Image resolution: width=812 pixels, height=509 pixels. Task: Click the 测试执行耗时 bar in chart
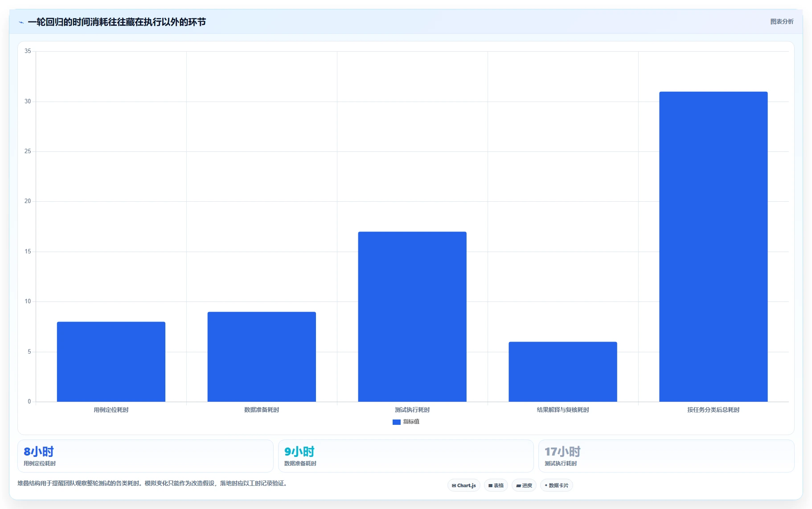click(x=412, y=317)
